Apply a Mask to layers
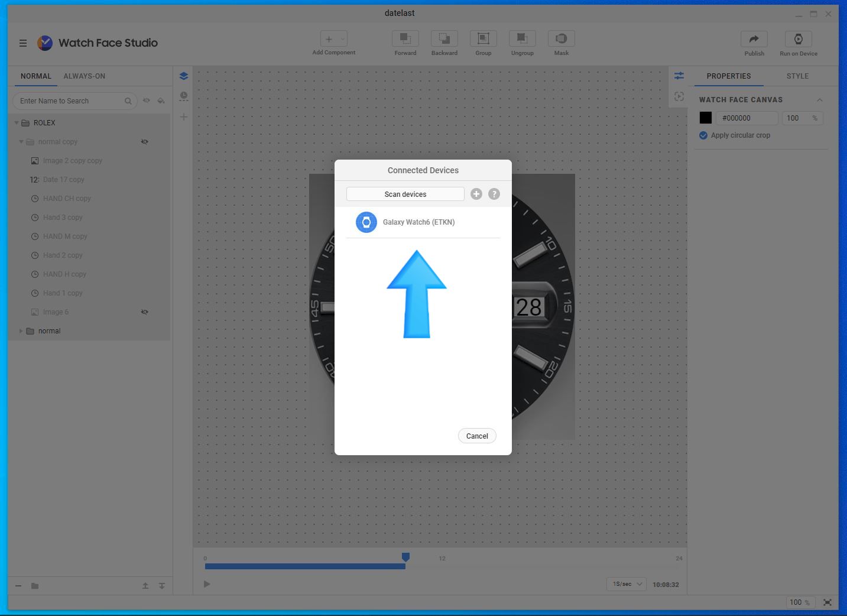Image resolution: width=847 pixels, height=616 pixels. tap(562, 38)
